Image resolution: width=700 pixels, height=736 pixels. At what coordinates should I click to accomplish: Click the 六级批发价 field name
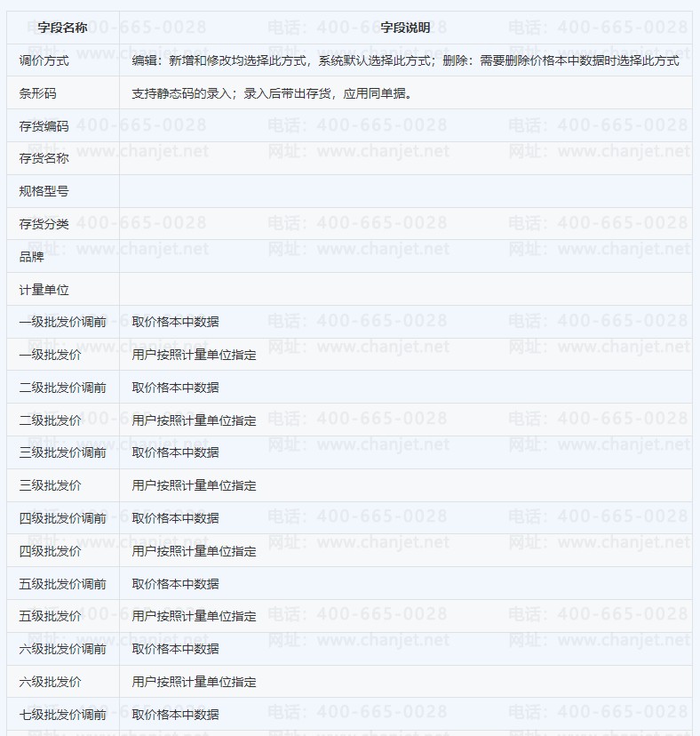click(x=51, y=682)
